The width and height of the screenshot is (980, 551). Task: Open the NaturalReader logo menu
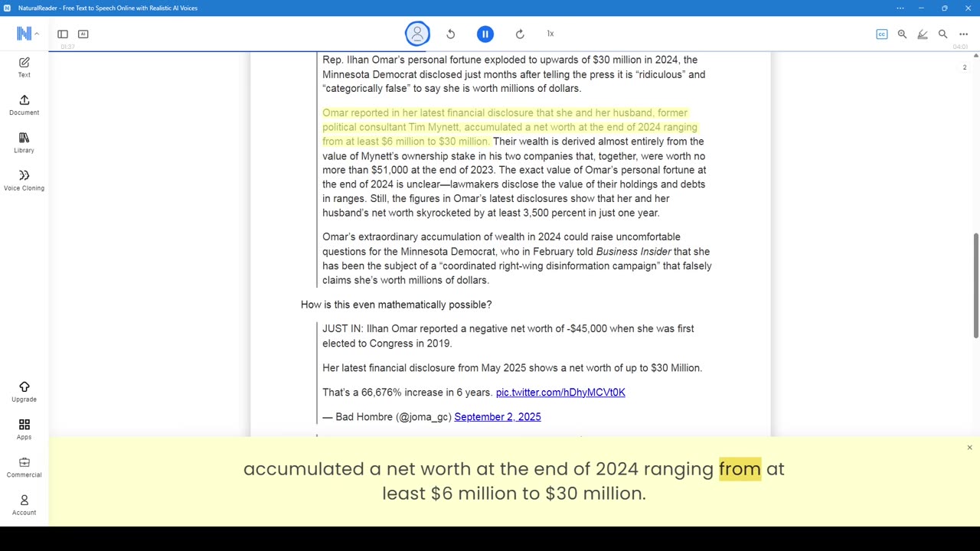pyautogui.click(x=28, y=34)
